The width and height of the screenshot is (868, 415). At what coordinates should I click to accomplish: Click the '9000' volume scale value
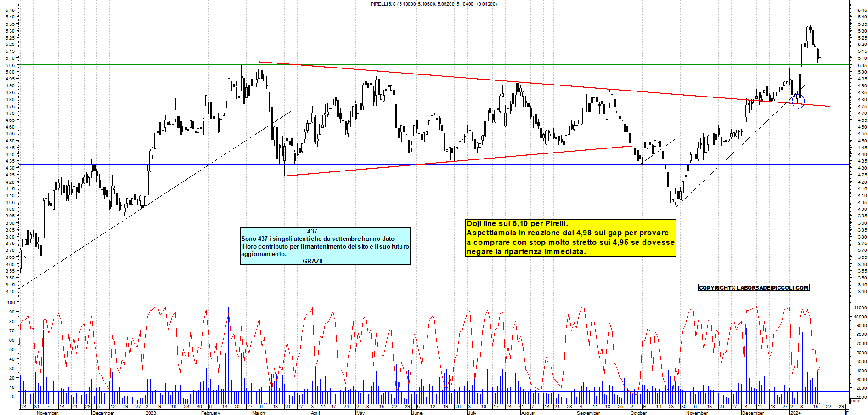pos(862,326)
